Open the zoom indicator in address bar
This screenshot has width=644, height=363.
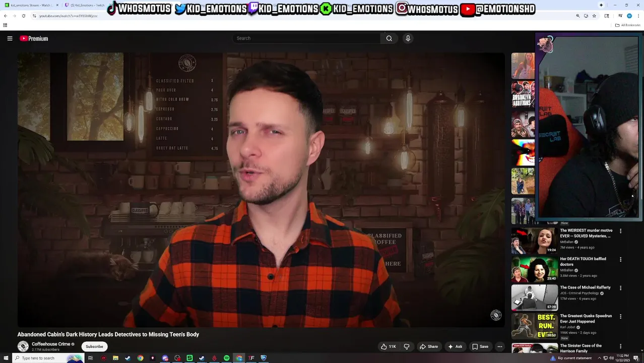[578, 16]
